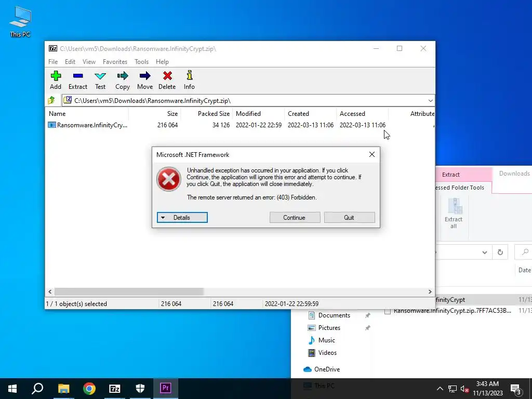Close the Microsoft .NET Framework dialog

(x=372, y=154)
